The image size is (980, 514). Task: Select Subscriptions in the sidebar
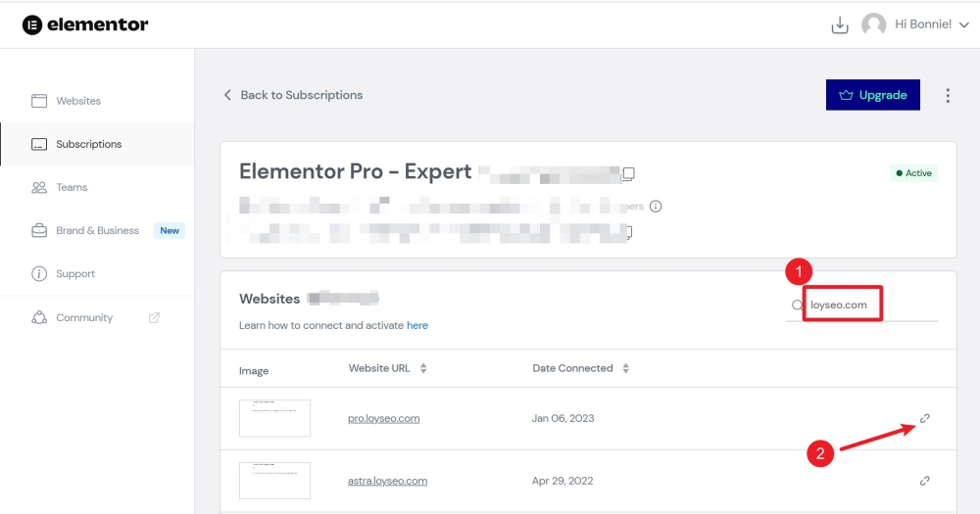coord(89,144)
